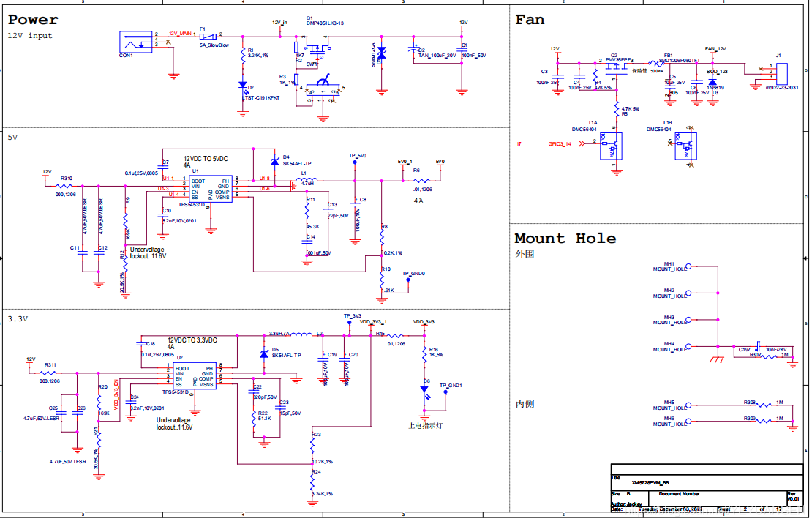Select the D4 SK54AFL-TP Schottky diode

(x=275, y=163)
